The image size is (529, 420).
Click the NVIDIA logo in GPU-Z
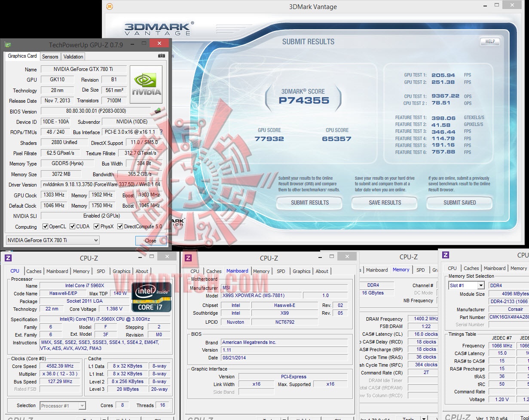tap(147, 84)
